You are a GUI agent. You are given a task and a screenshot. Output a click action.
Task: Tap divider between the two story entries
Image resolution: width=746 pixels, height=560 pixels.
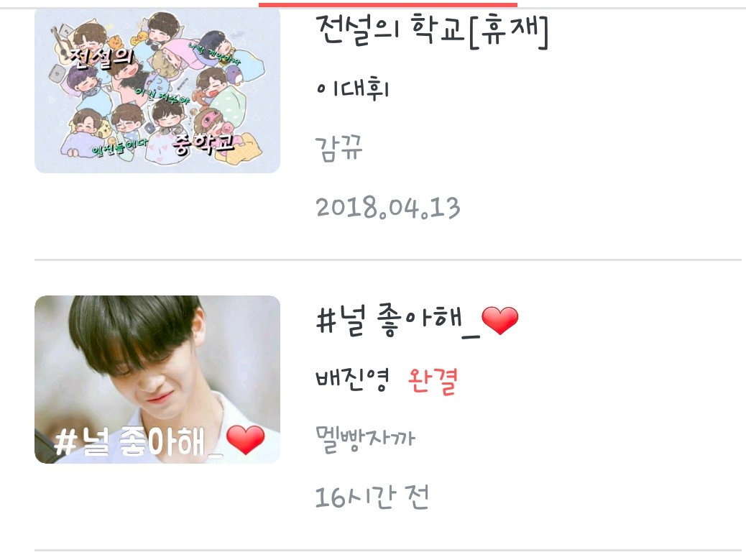pos(388,260)
